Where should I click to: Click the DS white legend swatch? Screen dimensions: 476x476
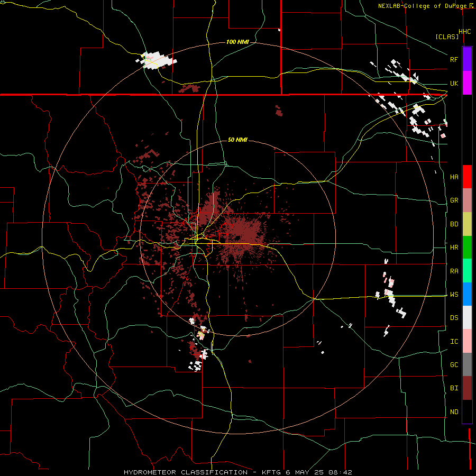(467, 317)
